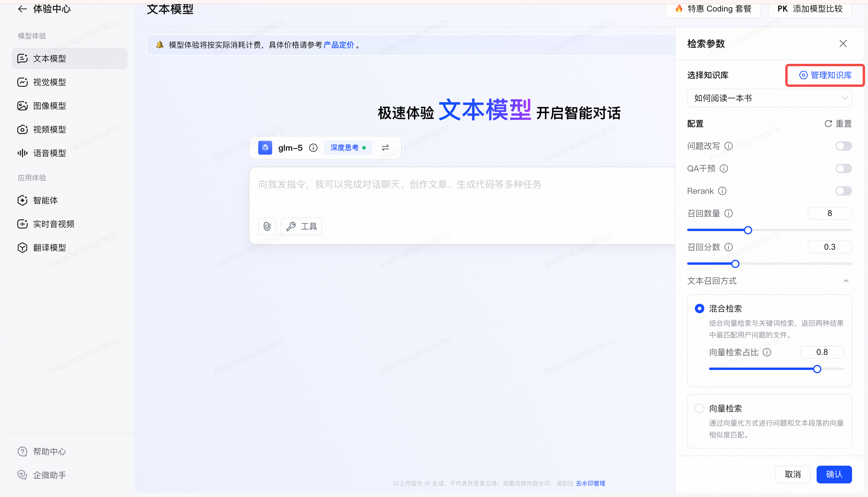The image size is (868, 497).
Task: Enable the 问题改写 toggle
Action: tap(843, 146)
